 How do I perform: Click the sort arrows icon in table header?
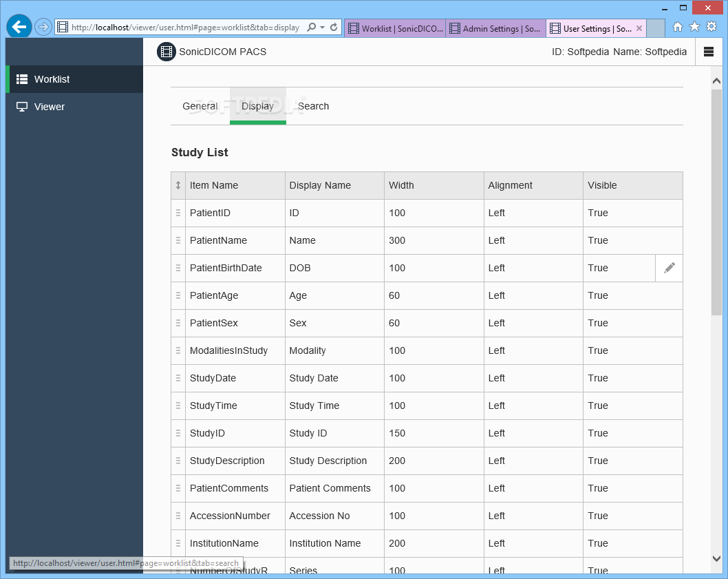[x=178, y=185]
